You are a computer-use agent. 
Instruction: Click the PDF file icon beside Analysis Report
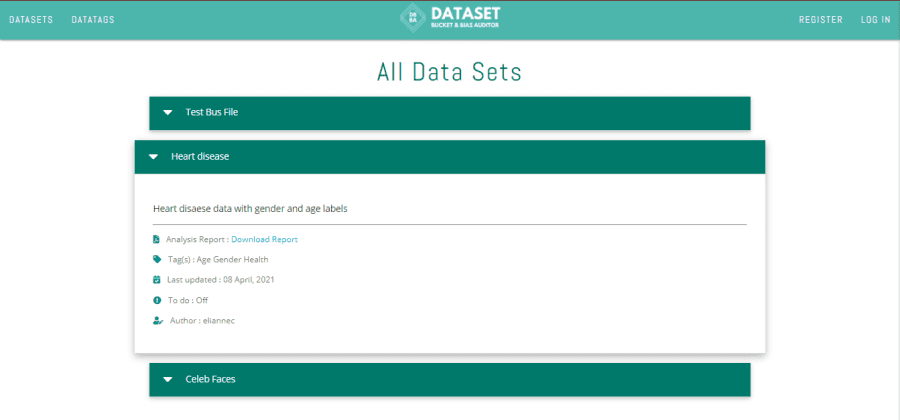click(156, 239)
